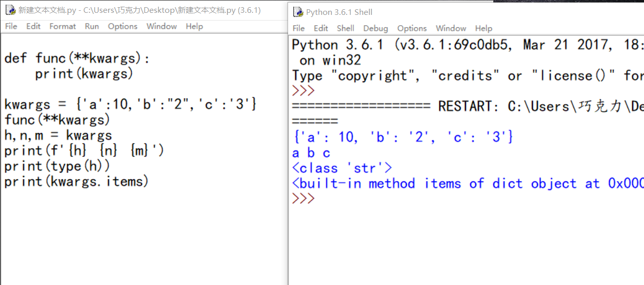Click the Python Shell title bar icon

coord(298,12)
